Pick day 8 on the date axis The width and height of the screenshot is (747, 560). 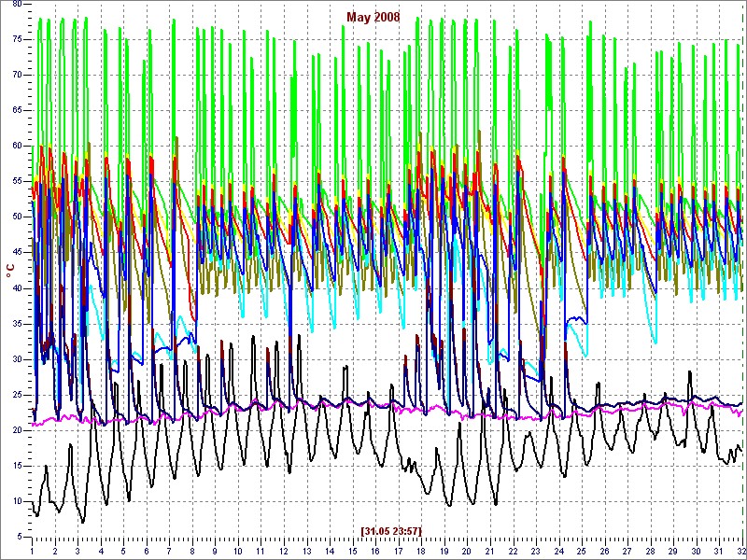point(192,551)
